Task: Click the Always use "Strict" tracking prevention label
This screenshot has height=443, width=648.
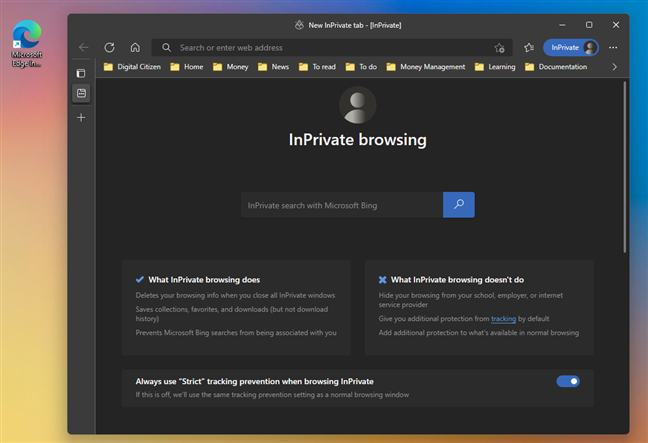Action: pyautogui.click(x=255, y=381)
